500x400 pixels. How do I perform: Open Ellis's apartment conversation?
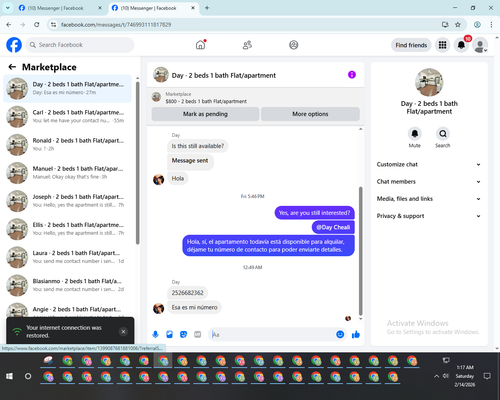coord(68,229)
